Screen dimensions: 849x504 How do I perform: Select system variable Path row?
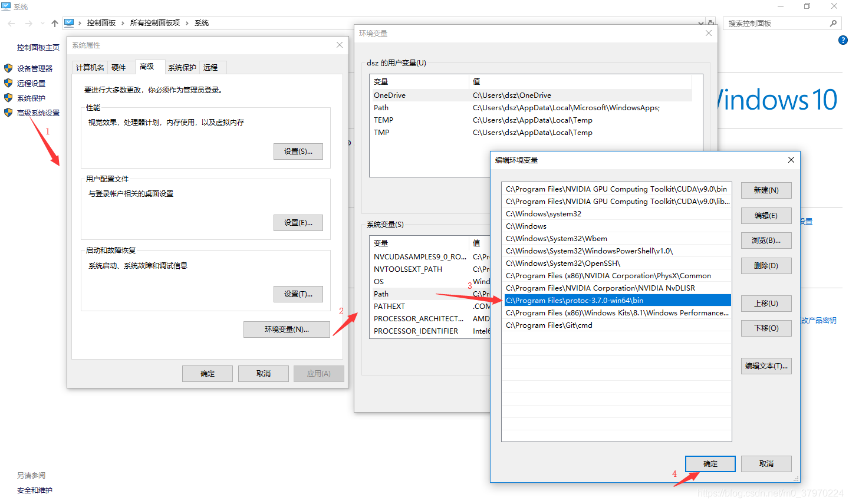pyautogui.click(x=431, y=294)
